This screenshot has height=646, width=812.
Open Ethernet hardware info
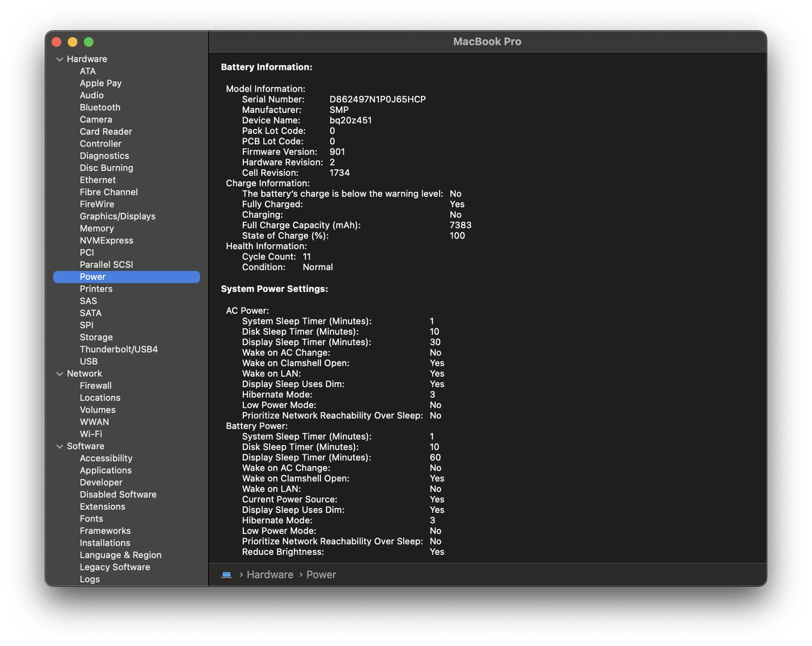(97, 180)
